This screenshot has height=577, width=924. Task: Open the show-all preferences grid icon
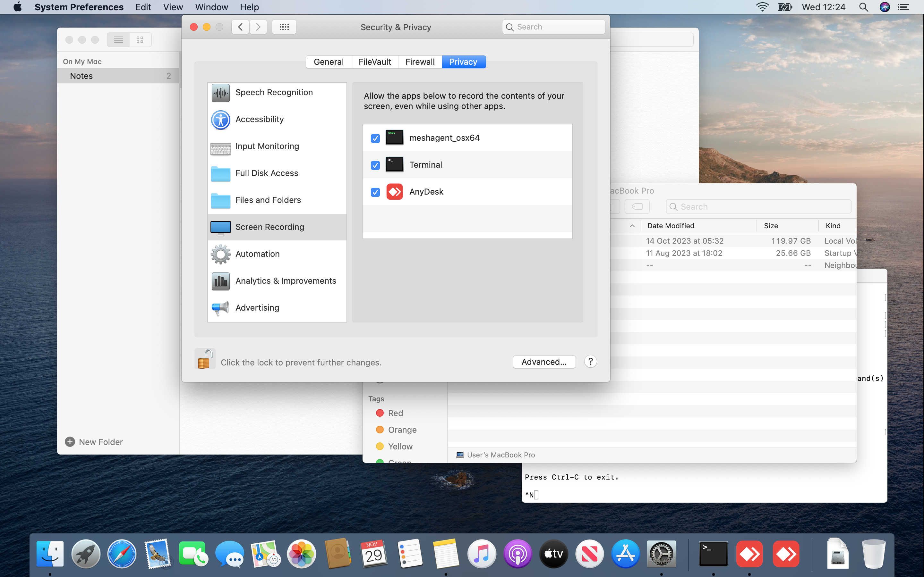284,27
